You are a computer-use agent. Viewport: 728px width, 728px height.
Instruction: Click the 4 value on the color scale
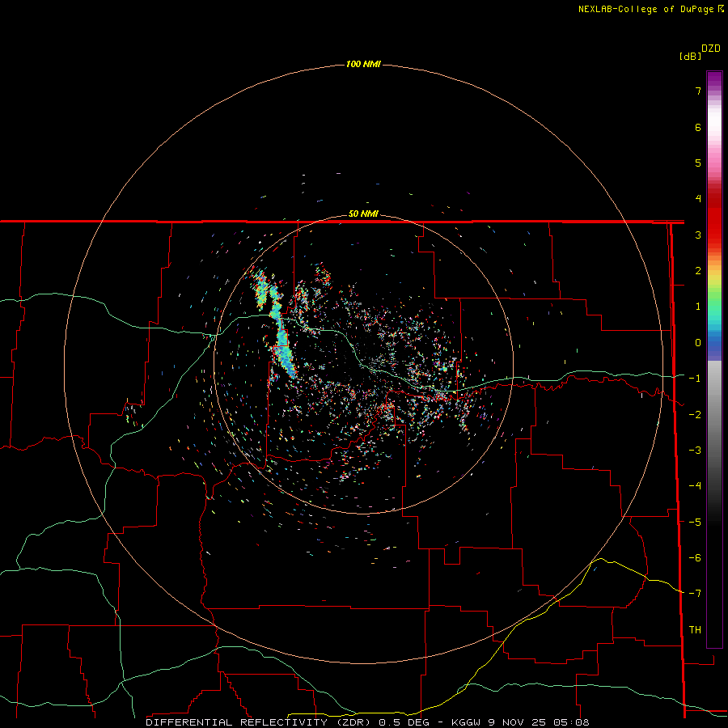698,199
